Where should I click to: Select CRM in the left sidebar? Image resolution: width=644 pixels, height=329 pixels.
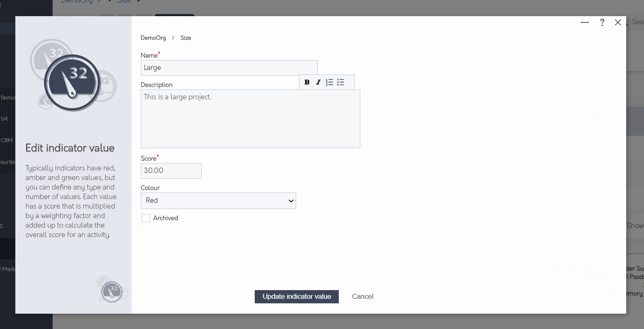point(6,140)
